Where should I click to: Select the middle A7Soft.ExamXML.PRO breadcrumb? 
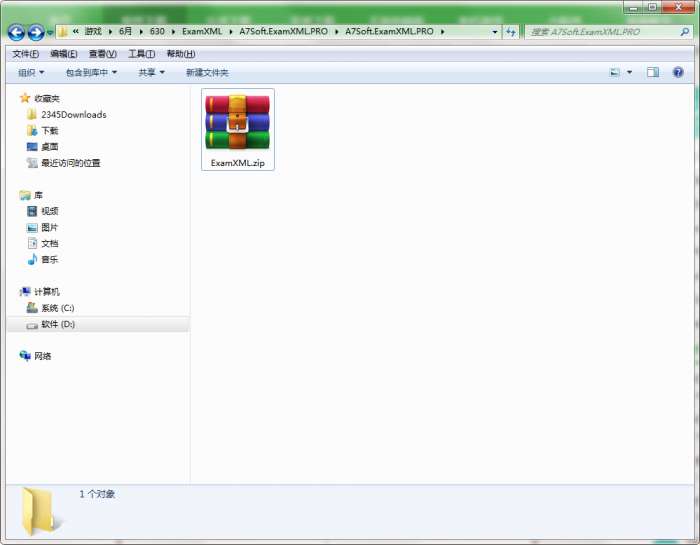click(x=283, y=31)
